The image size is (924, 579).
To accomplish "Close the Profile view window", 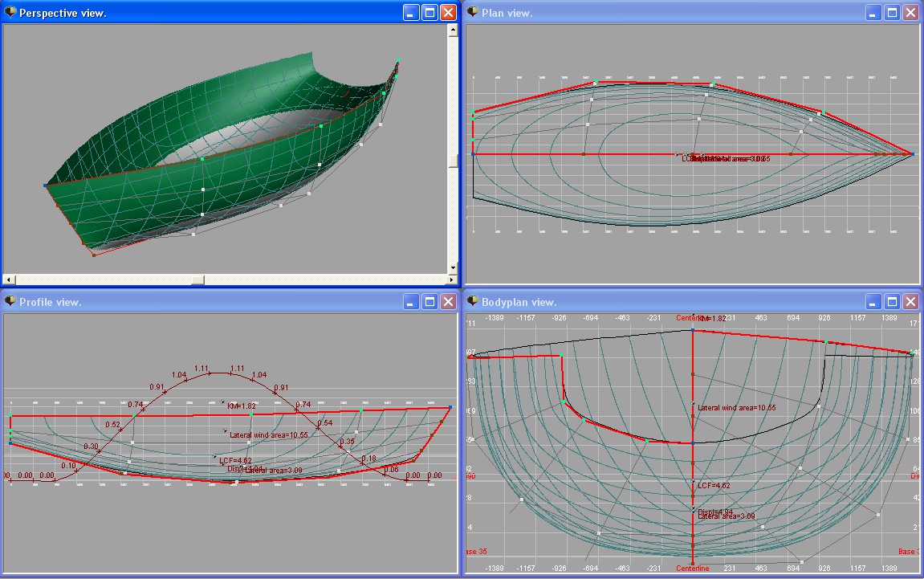I will [x=449, y=302].
